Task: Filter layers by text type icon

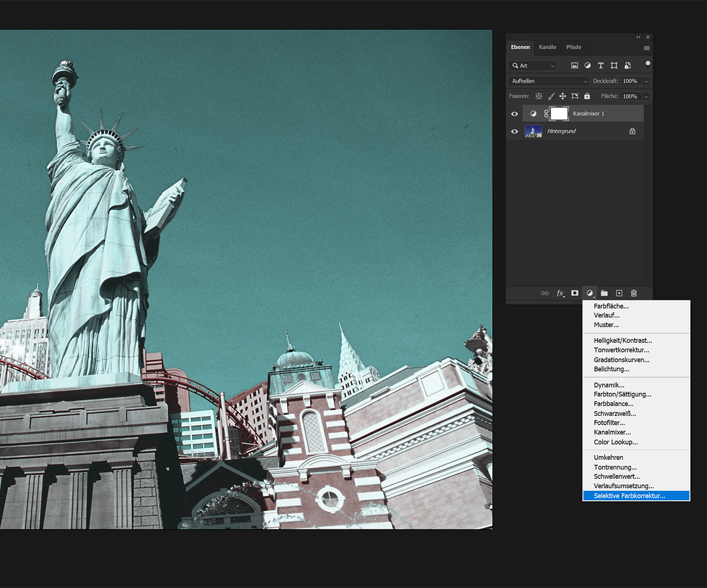Action: click(601, 66)
